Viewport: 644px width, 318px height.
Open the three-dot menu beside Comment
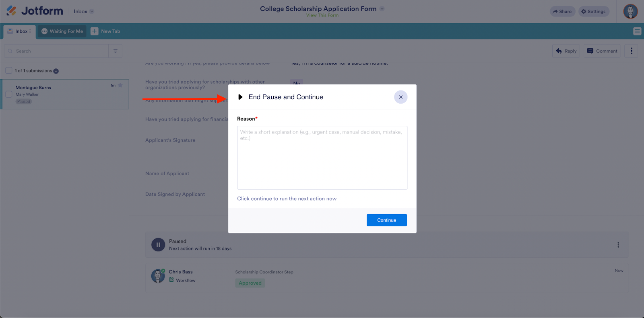click(631, 51)
